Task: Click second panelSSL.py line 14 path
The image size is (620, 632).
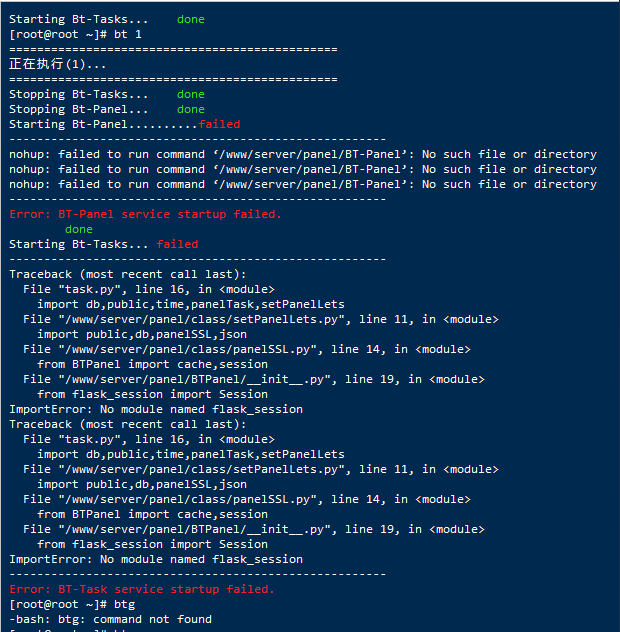Action: [x=247, y=499]
